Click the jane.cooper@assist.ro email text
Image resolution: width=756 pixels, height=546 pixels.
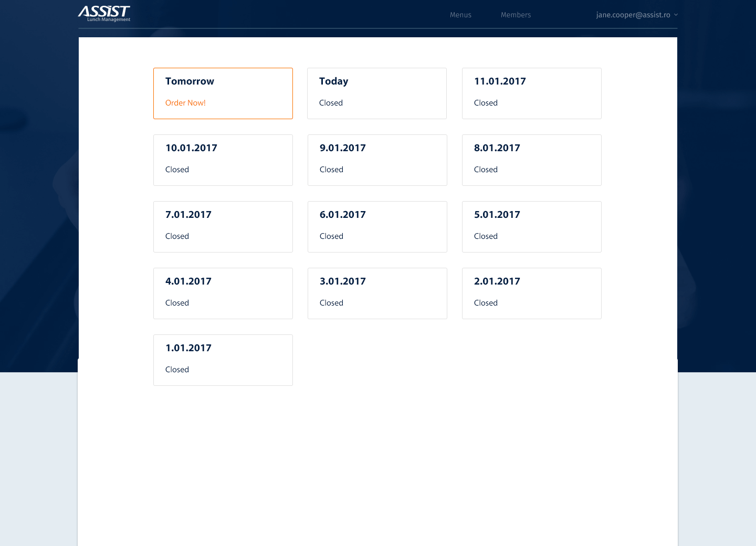pos(633,15)
